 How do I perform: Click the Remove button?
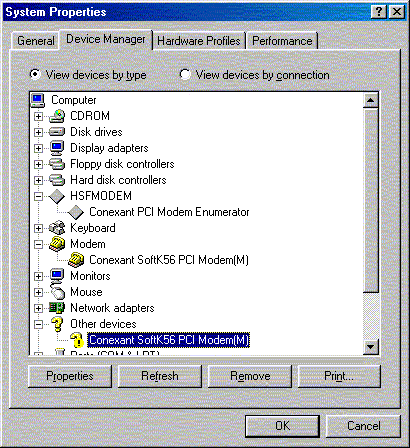pos(250,376)
